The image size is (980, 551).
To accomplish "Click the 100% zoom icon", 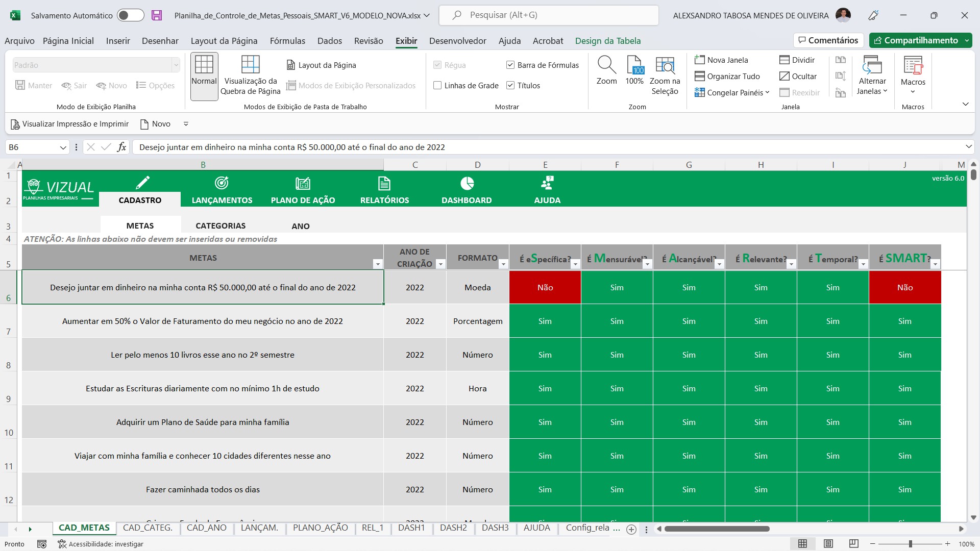I will click(x=634, y=65).
